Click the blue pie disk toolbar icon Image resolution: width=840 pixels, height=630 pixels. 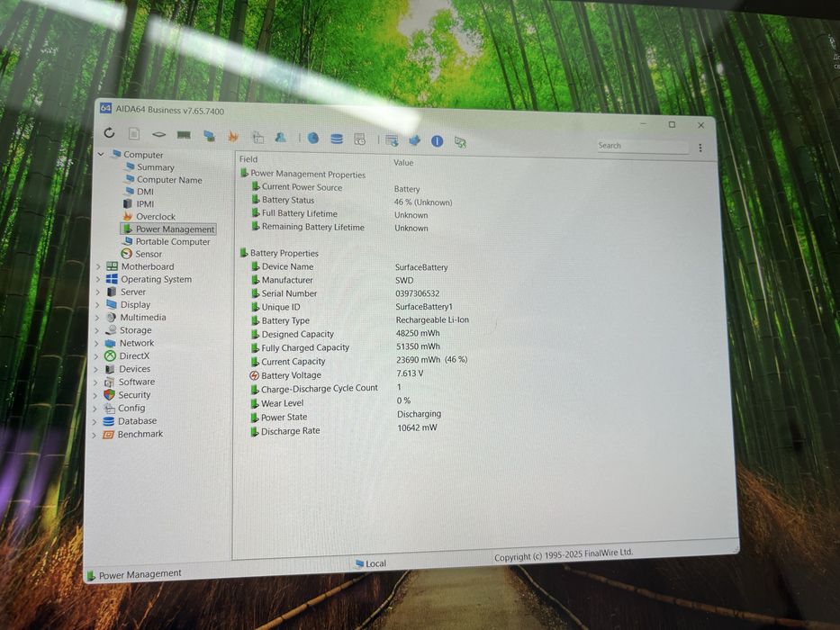pyautogui.click(x=312, y=139)
